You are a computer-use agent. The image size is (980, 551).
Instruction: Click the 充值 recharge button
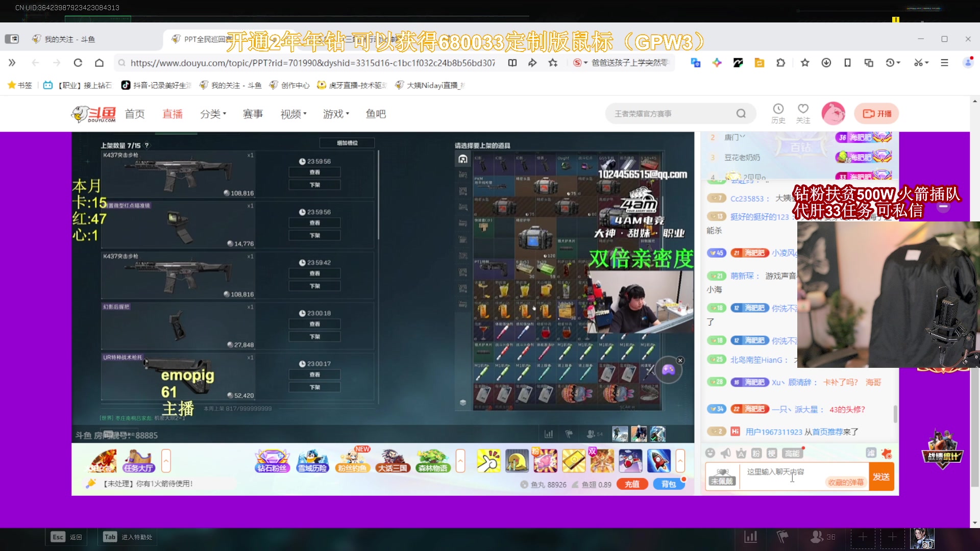(632, 484)
